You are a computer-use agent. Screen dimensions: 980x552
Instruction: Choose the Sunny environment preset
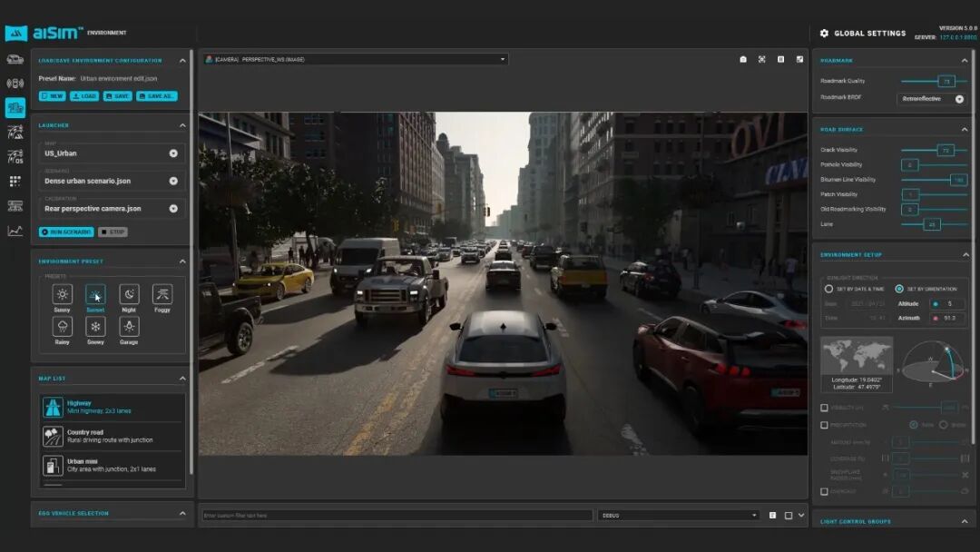(x=62, y=294)
